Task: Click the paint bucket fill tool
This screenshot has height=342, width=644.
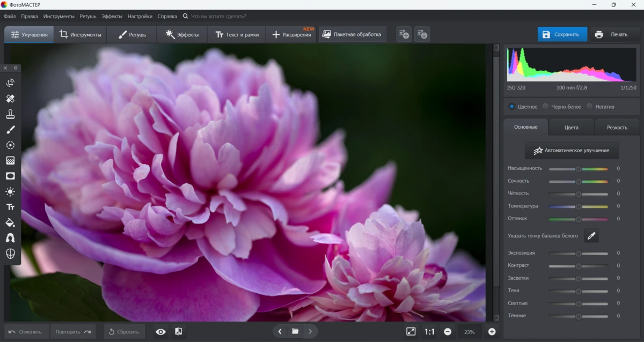Action: (10, 222)
